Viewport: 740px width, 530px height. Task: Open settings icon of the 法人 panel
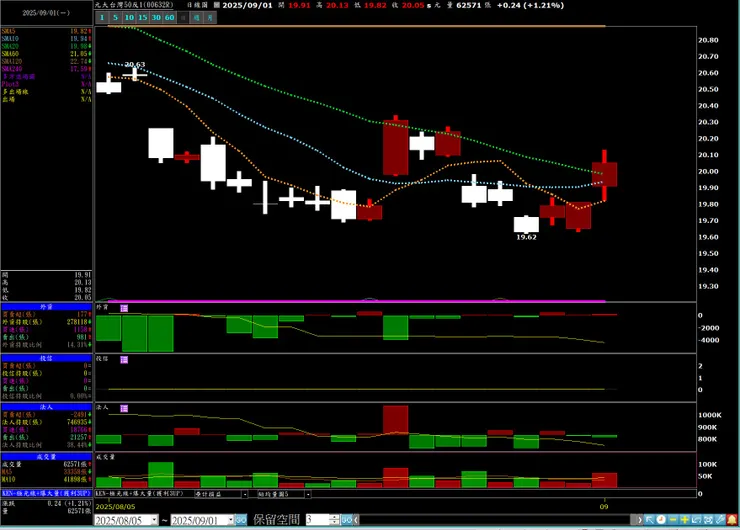(x=124, y=408)
